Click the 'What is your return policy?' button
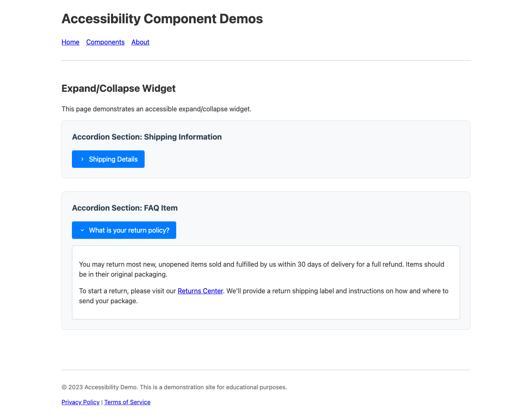 click(x=124, y=230)
